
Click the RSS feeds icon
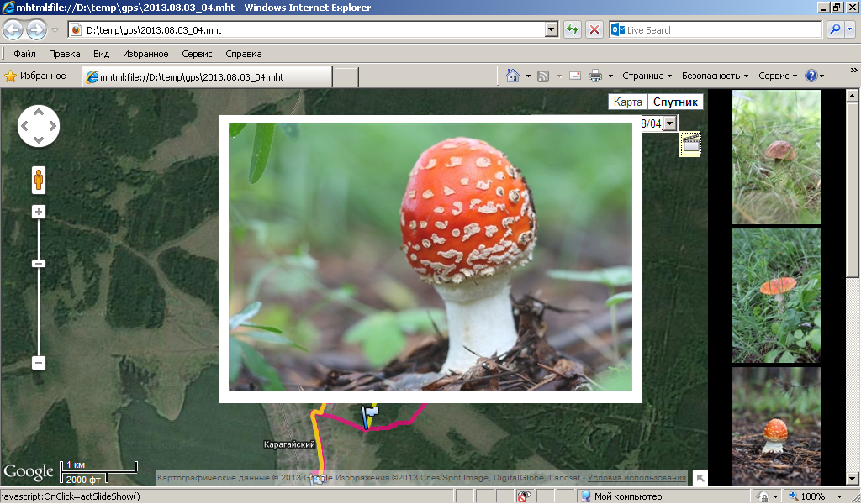coord(543,76)
